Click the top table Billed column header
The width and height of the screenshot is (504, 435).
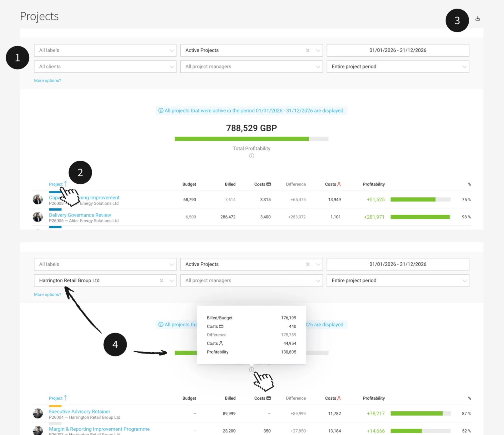click(230, 184)
